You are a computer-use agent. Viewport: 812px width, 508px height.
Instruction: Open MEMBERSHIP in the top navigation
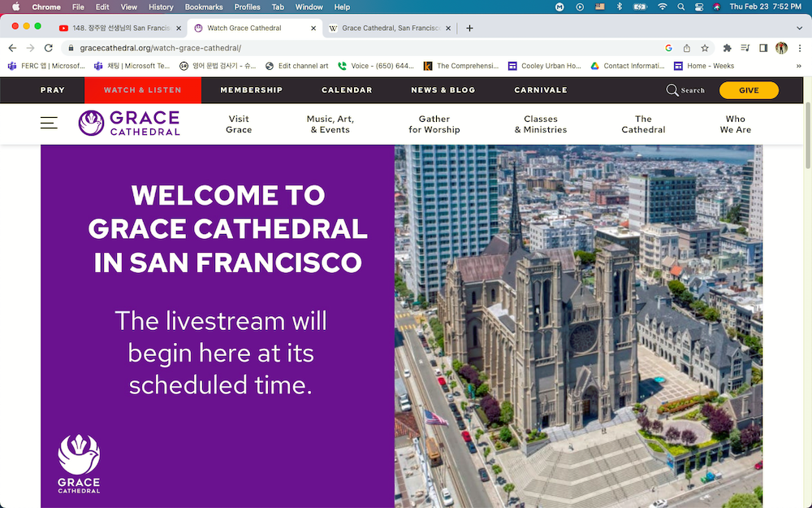point(252,90)
